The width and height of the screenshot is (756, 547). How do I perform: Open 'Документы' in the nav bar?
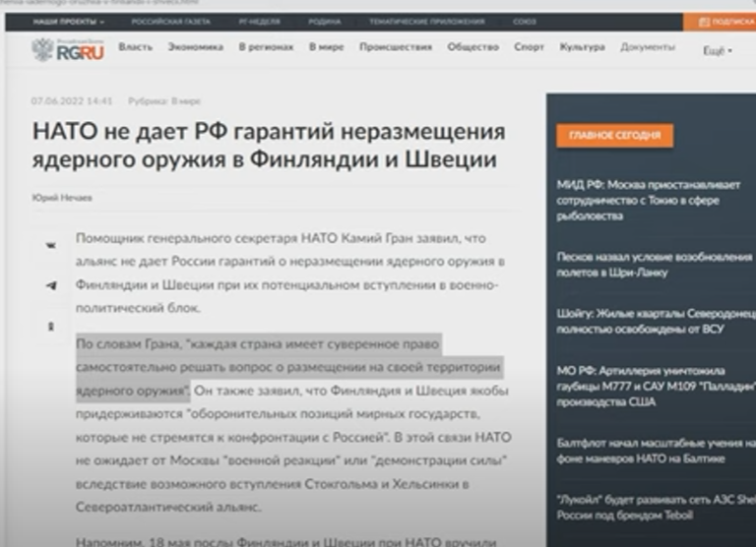point(648,47)
